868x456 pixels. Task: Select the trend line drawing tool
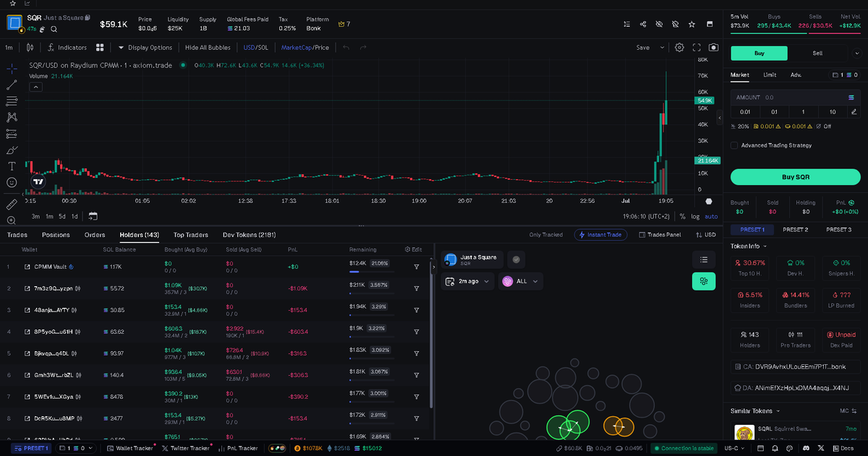pyautogui.click(x=12, y=85)
